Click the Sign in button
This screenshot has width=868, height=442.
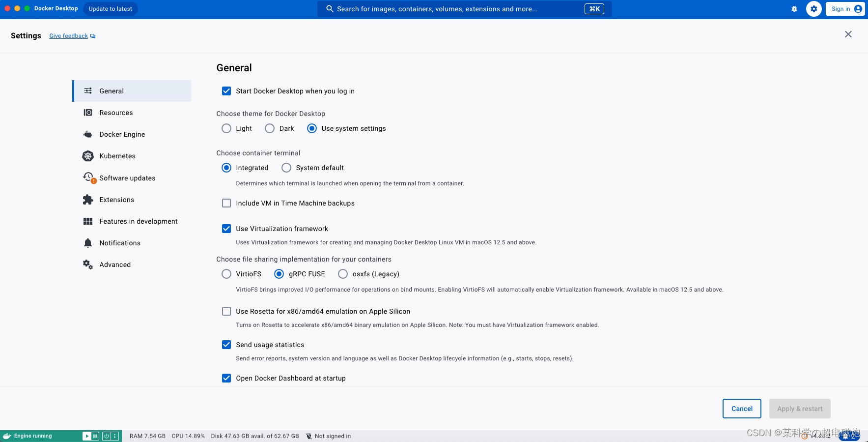[x=845, y=9]
